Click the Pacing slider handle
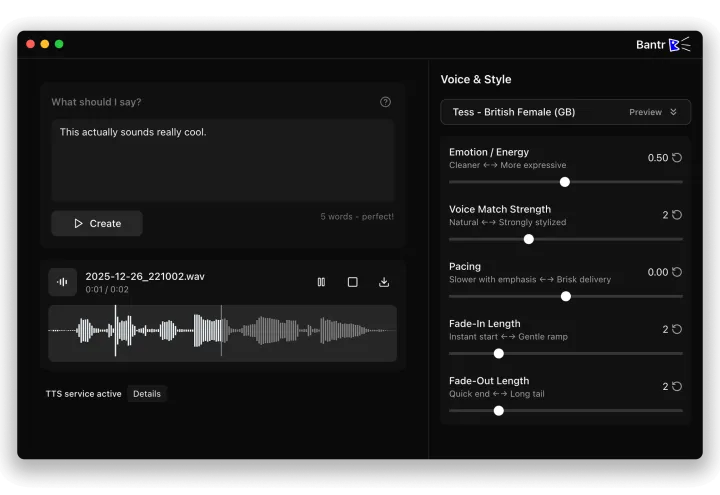The height and width of the screenshot is (495, 720). [x=566, y=296]
